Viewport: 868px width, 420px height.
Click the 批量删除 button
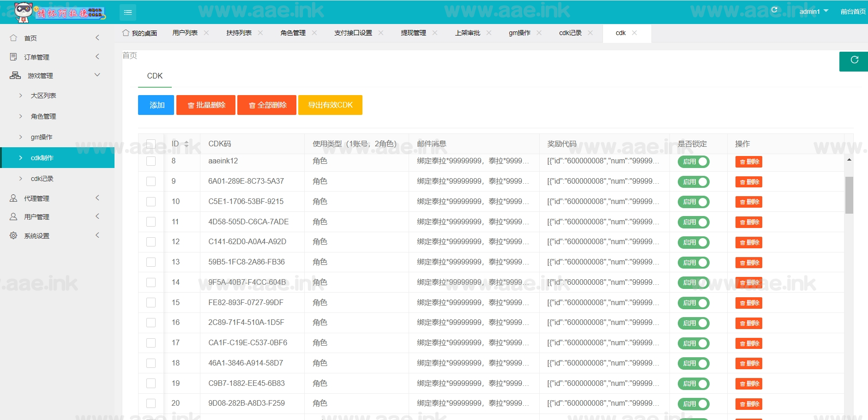coord(206,105)
